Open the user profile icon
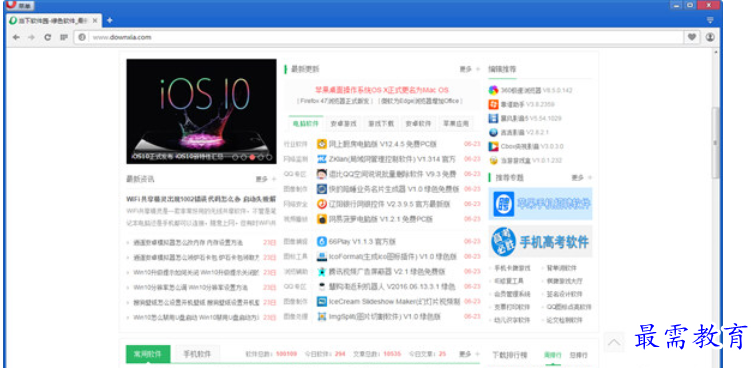Screen dimensions: 756x368 pyautogui.click(x=710, y=37)
